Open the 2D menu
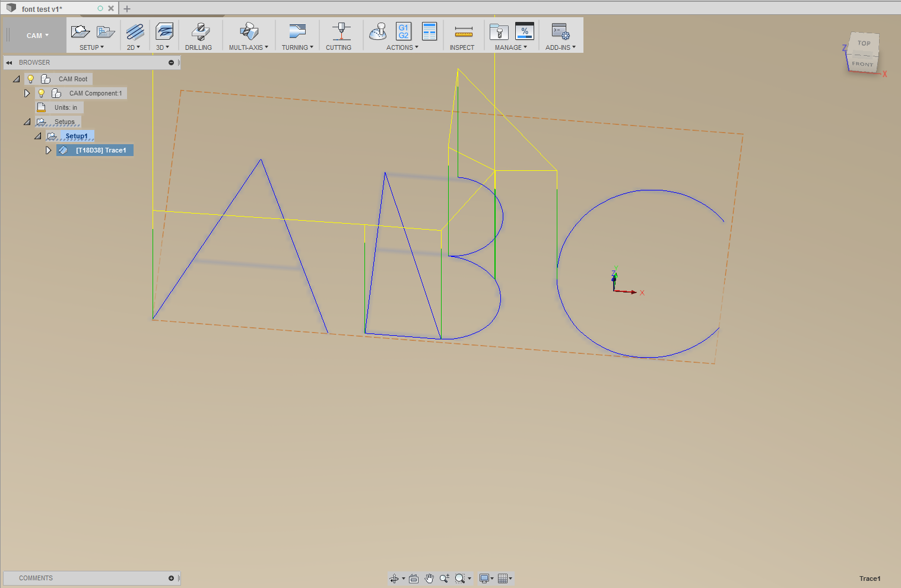 134,47
